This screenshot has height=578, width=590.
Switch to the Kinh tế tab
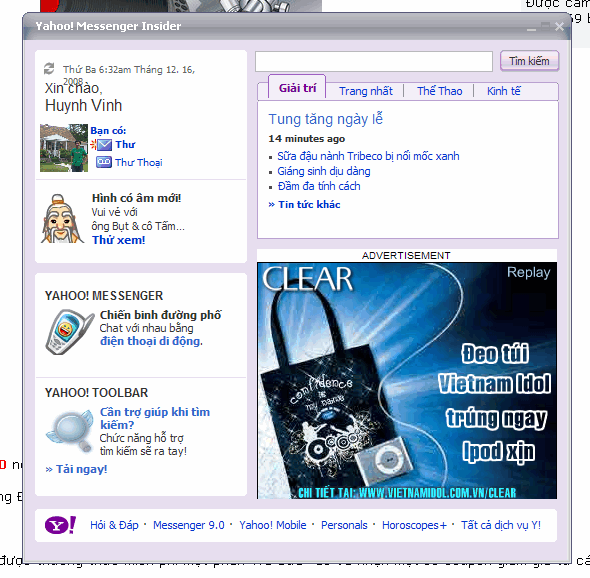click(x=503, y=91)
